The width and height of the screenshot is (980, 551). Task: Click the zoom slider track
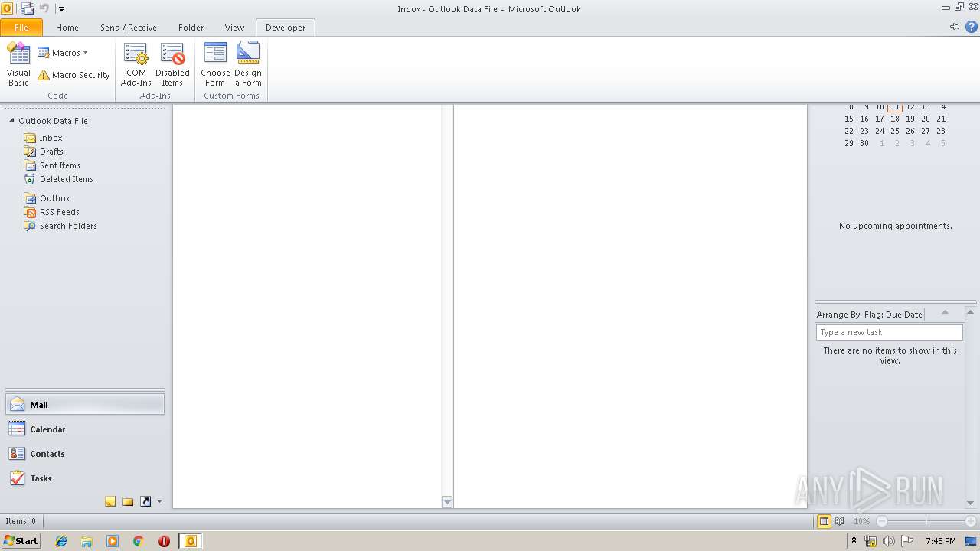[x=926, y=521]
